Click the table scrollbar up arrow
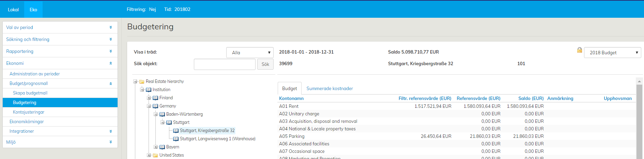 click(x=639, y=81)
